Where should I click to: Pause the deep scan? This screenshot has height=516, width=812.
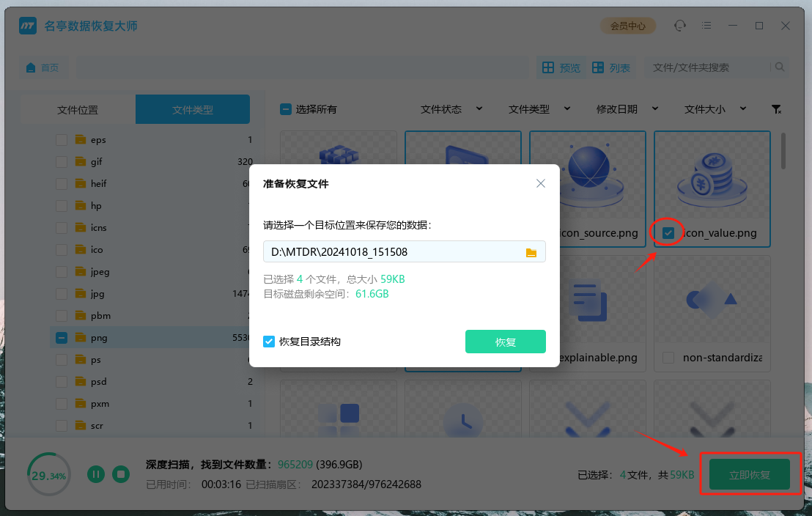point(96,474)
